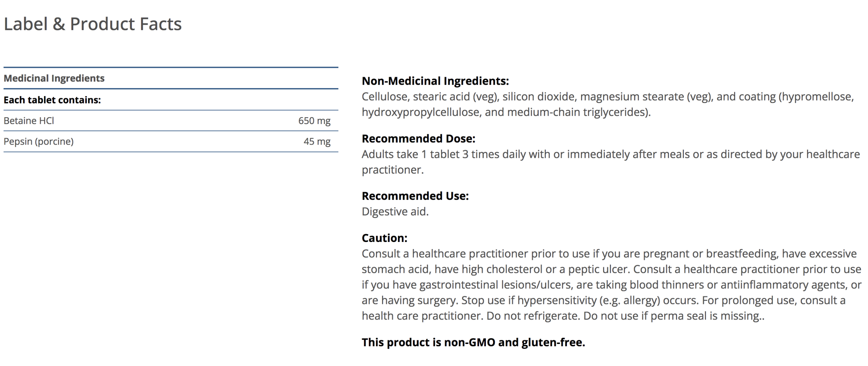
Task: Click the Betaine HCl ingredient name
Action: tap(29, 121)
